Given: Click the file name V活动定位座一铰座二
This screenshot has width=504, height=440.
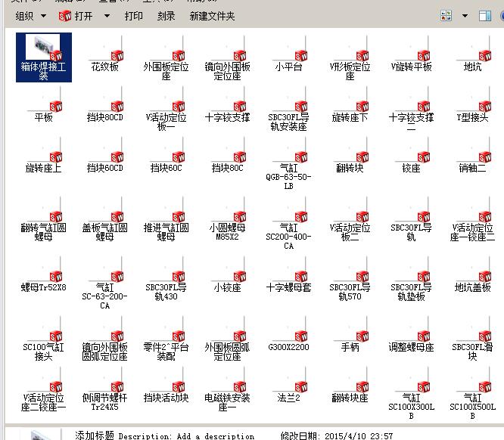Looking at the screenshot, I should (472, 232).
